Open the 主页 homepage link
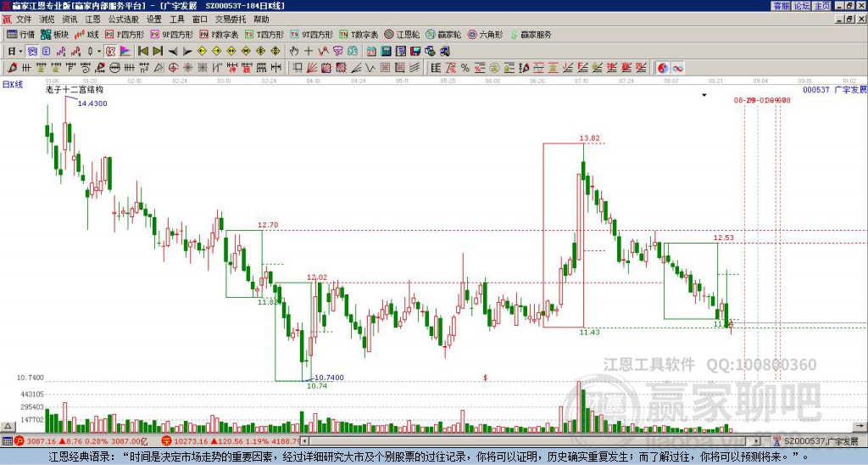The height and width of the screenshot is (465, 868). tap(822, 6)
